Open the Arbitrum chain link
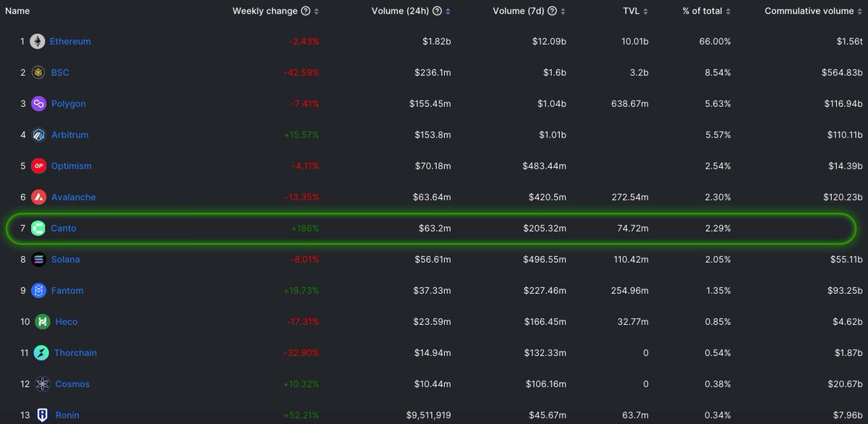The width and height of the screenshot is (868, 424). tap(69, 135)
